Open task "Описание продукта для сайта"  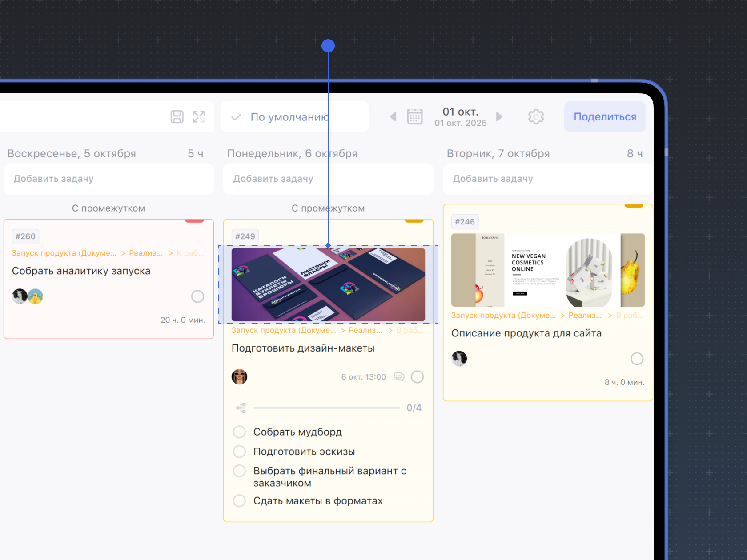(x=526, y=333)
